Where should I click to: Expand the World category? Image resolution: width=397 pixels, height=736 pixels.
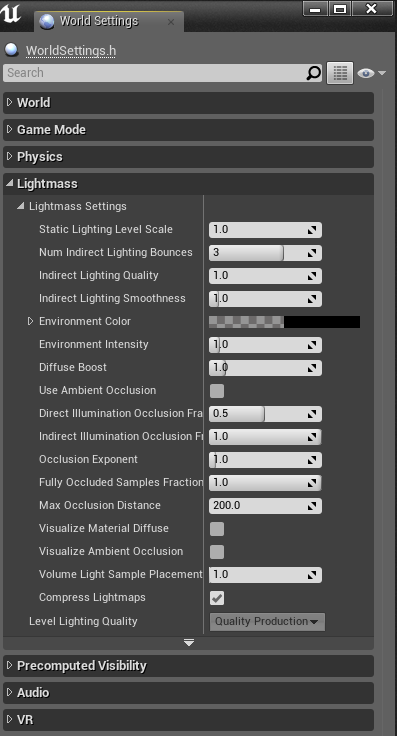tap(9, 102)
